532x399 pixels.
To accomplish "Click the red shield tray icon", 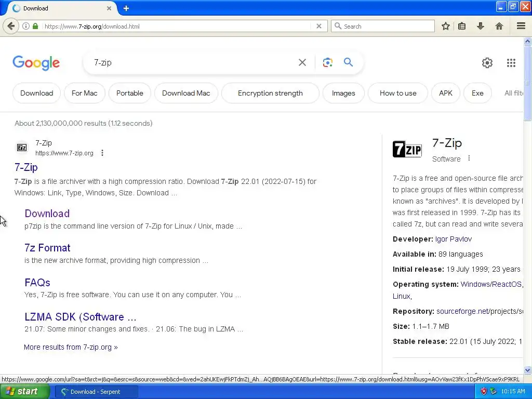I will (484, 392).
